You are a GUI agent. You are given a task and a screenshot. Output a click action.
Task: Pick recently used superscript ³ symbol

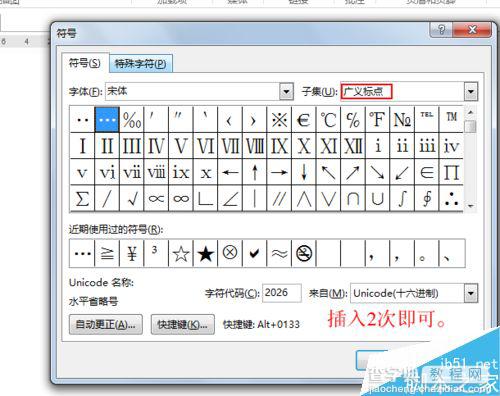(156, 253)
